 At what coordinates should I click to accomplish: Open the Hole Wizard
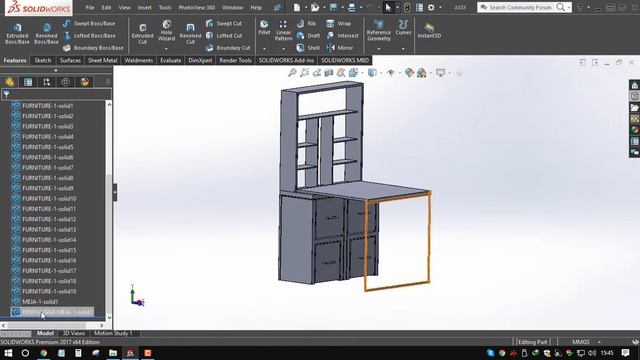tap(166, 31)
